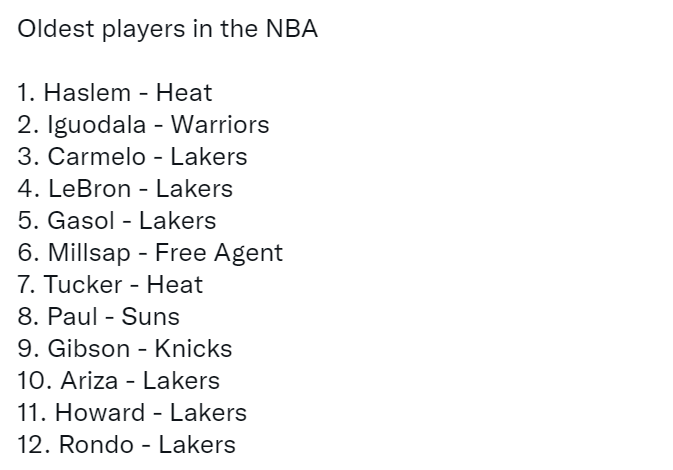The height and width of the screenshot is (470, 673).
Task: Click the word 'NBA' in the title
Action: click(x=292, y=29)
